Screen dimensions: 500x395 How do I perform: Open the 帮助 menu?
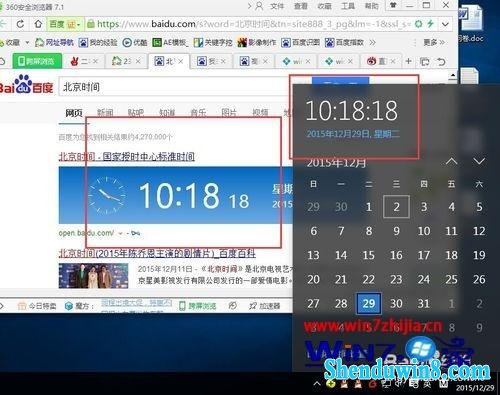click(x=371, y=6)
